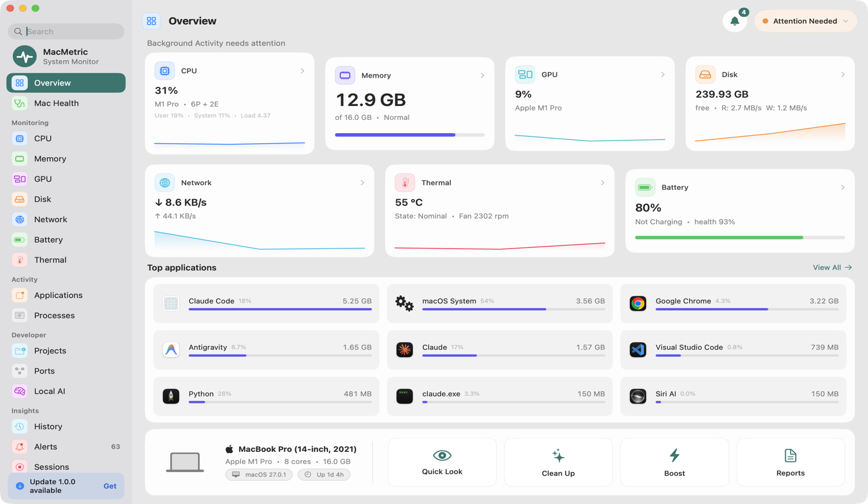The width and height of the screenshot is (868, 504).
Task: Open Local AI in the sidebar
Action: [x=66, y=391]
